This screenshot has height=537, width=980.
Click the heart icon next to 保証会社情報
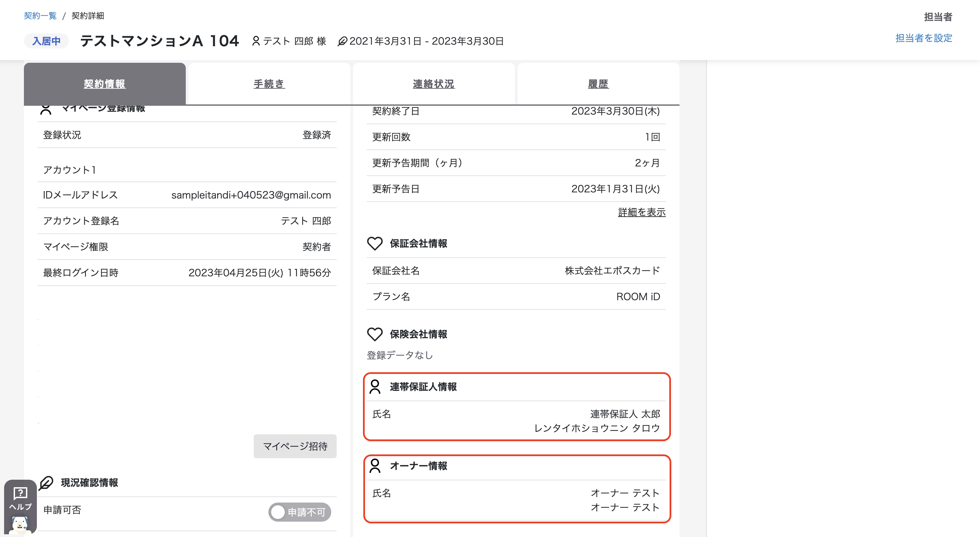(375, 244)
